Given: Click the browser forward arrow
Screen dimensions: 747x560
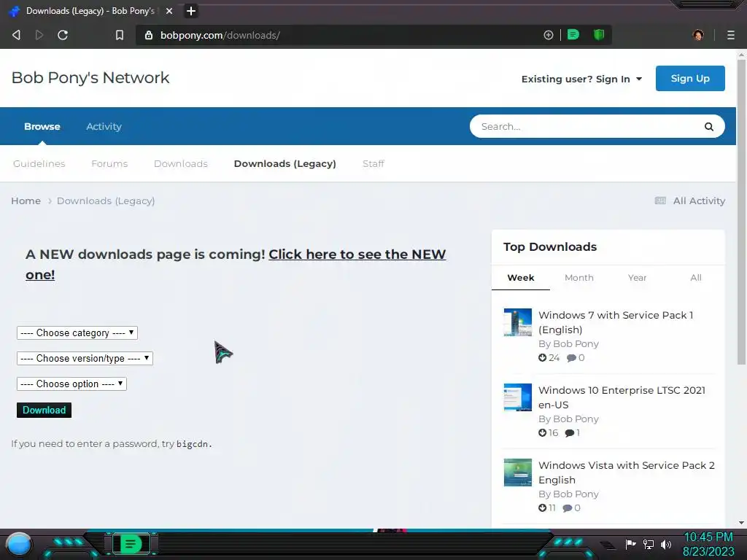Looking at the screenshot, I should pos(39,35).
